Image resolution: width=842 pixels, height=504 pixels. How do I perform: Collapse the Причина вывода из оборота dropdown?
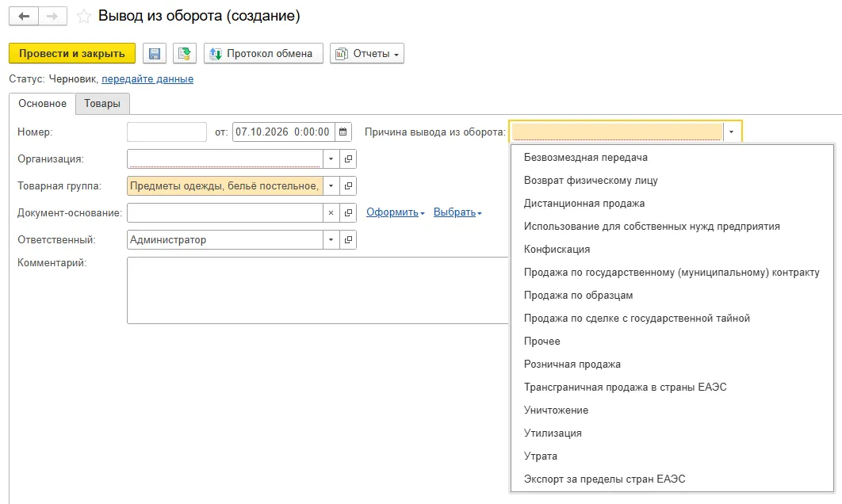(x=731, y=132)
